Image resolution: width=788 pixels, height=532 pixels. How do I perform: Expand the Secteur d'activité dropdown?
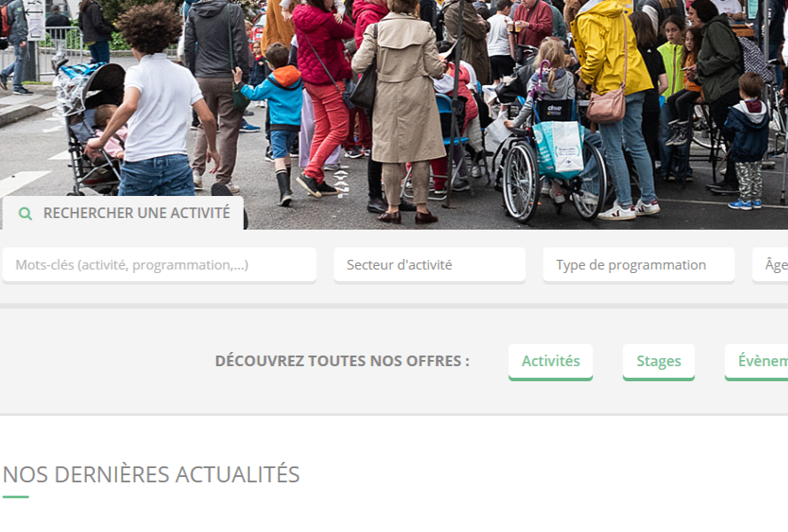click(x=430, y=264)
